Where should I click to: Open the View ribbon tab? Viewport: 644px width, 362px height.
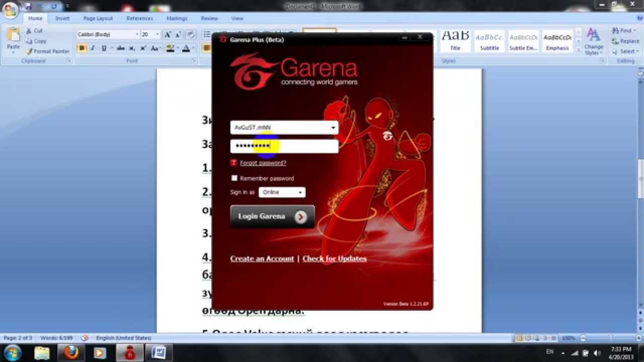coord(237,18)
